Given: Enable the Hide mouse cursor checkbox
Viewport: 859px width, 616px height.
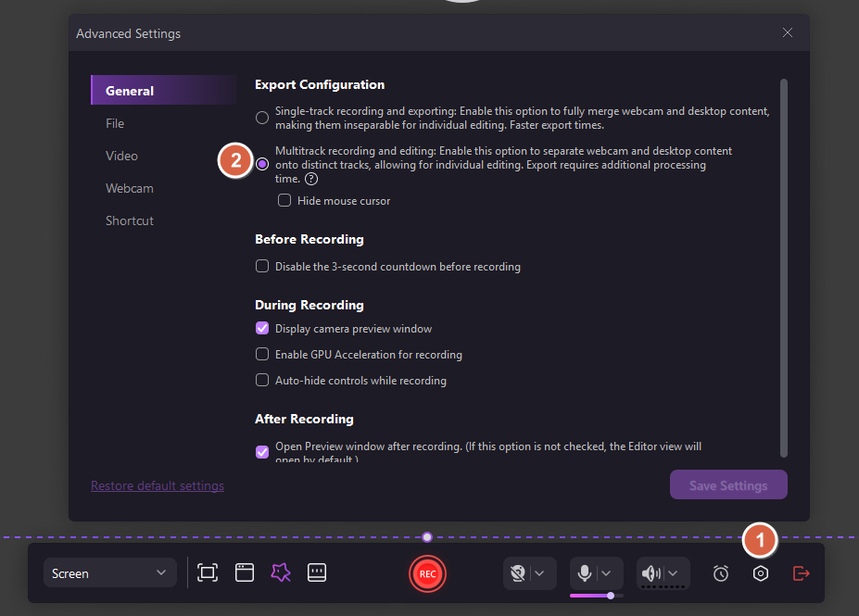Looking at the screenshot, I should [284, 201].
